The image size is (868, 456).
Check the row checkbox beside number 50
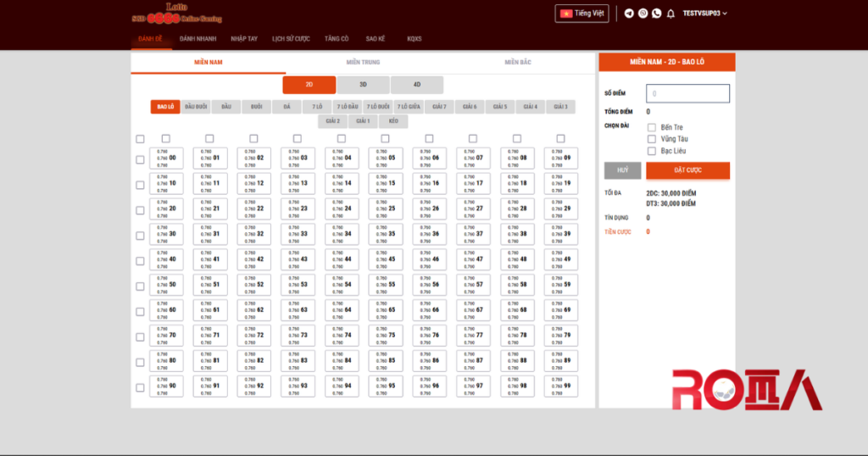click(140, 286)
